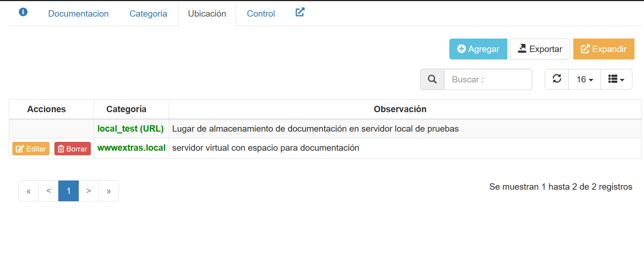The width and height of the screenshot is (644, 253).
Task: Delete the wwwextras.local row with Borrar
Action: [72, 149]
